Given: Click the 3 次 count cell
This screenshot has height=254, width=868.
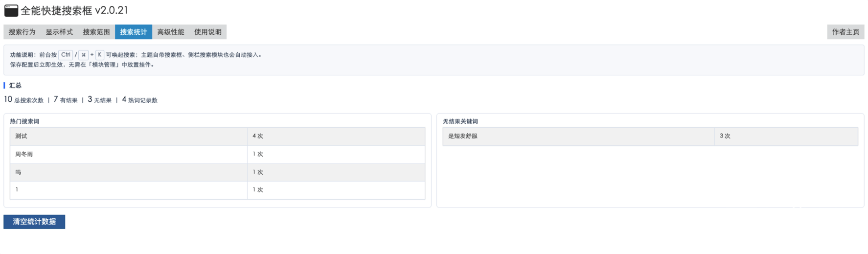Looking at the screenshot, I should 786,137.
